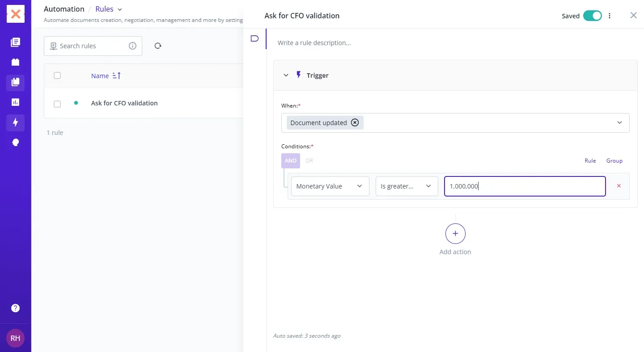Viewport: 644px width, 352px height.
Task: Open the Monetary Value field dropdown
Action: click(330, 186)
